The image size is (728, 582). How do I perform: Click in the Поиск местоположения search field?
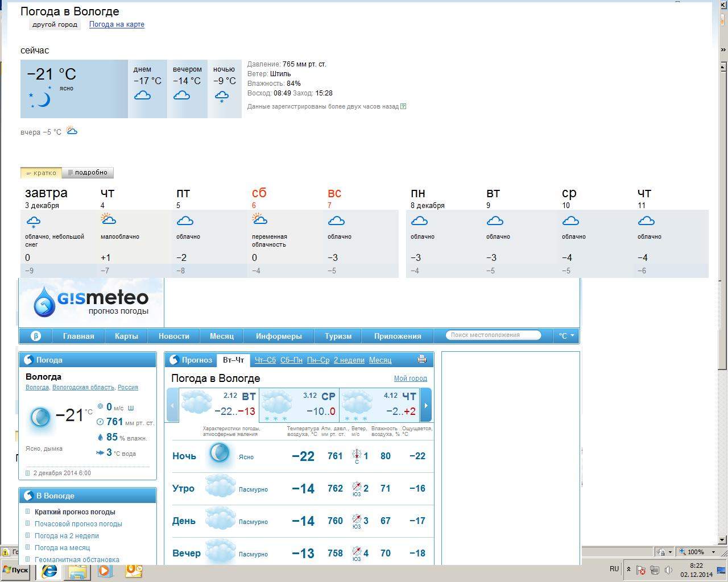(493, 335)
